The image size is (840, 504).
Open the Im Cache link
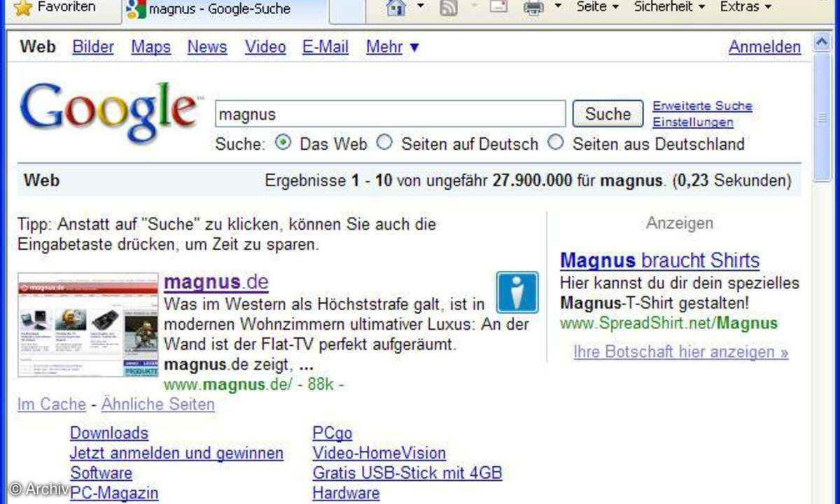point(52,405)
